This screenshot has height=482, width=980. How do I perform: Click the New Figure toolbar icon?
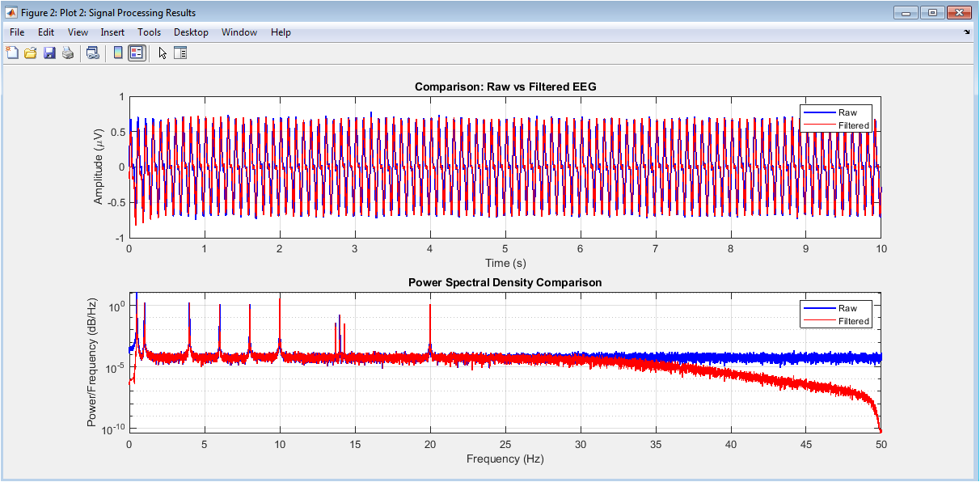click(12, 53)
